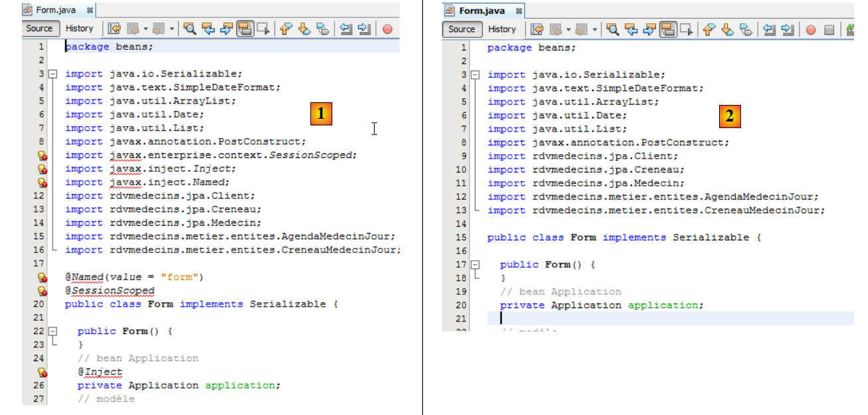The width and height of the screenshot is (868, 415).
Task: Collapse the imports block in left editor
Action: click(53, 74)
